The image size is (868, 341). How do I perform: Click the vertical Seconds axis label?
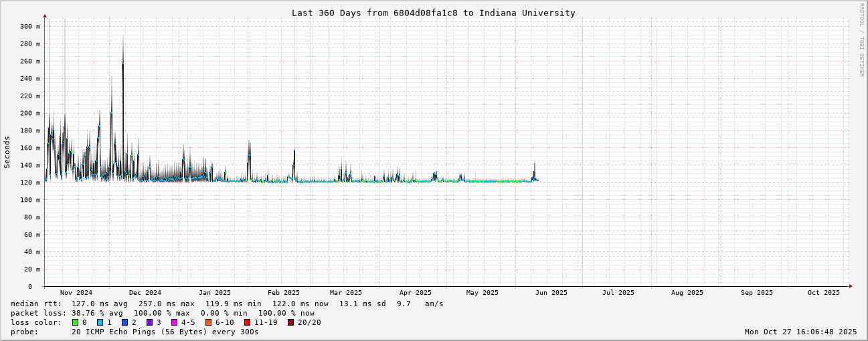point(7,152)
